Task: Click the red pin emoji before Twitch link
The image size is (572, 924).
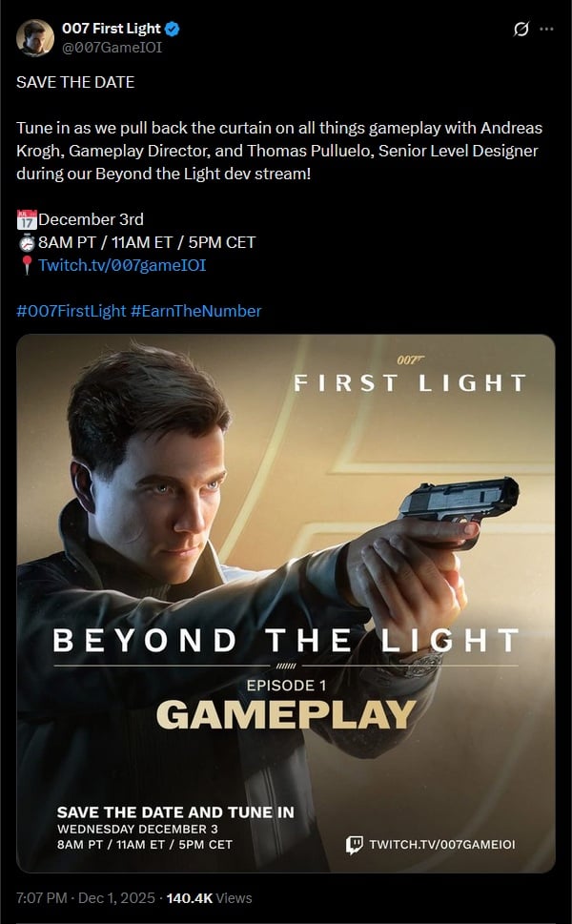Action: 27,265
